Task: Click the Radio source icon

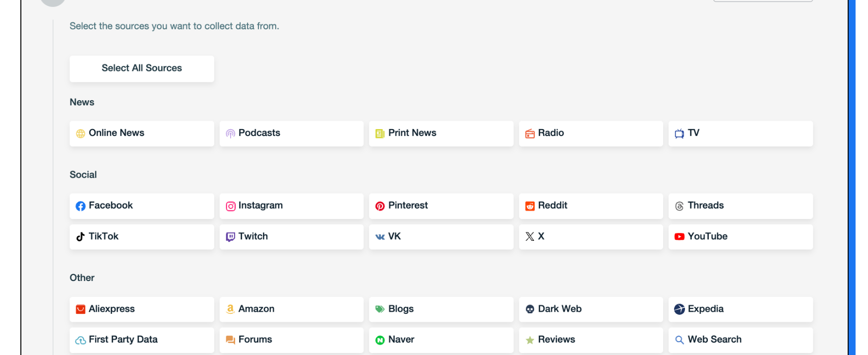Action: (530, 134)
